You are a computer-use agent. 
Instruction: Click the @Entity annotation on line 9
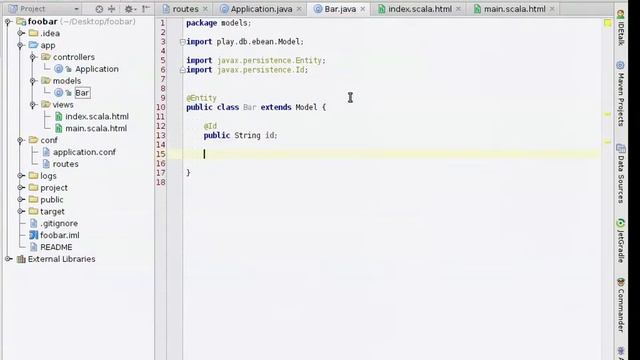click(201, 98)
